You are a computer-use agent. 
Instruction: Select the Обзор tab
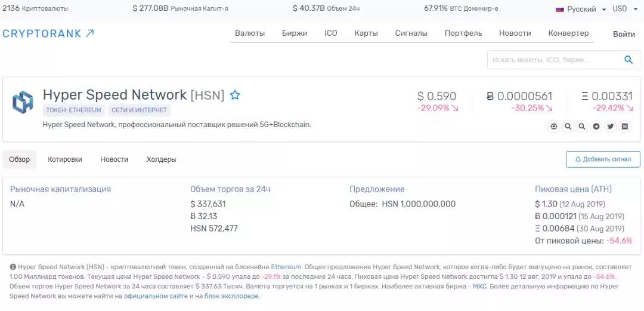point(19,159)
